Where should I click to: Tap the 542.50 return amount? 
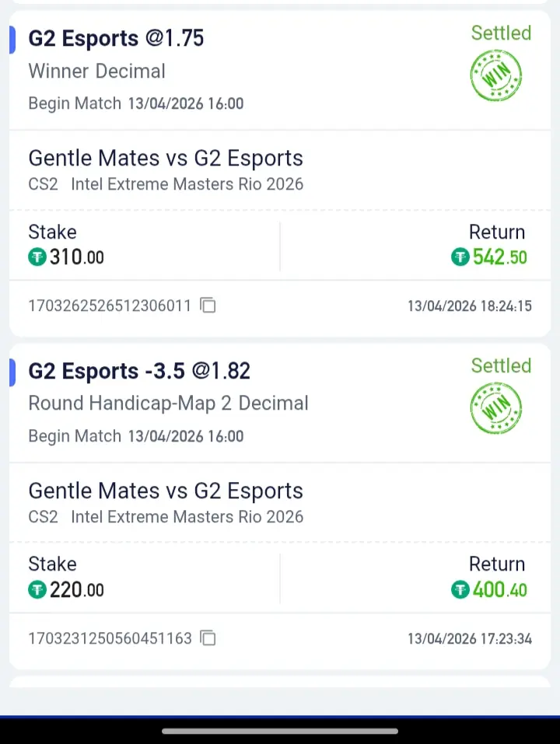499,257
